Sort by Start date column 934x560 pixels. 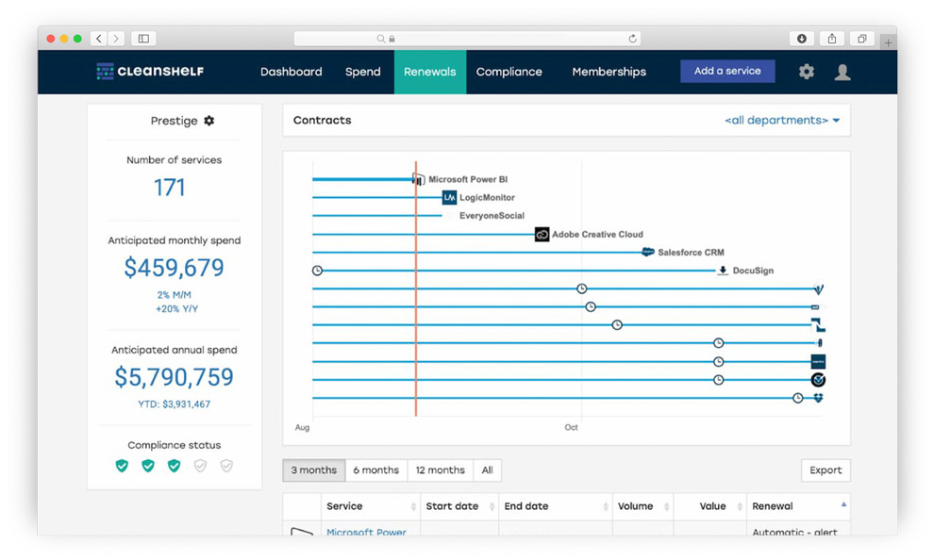coord(459,506)
